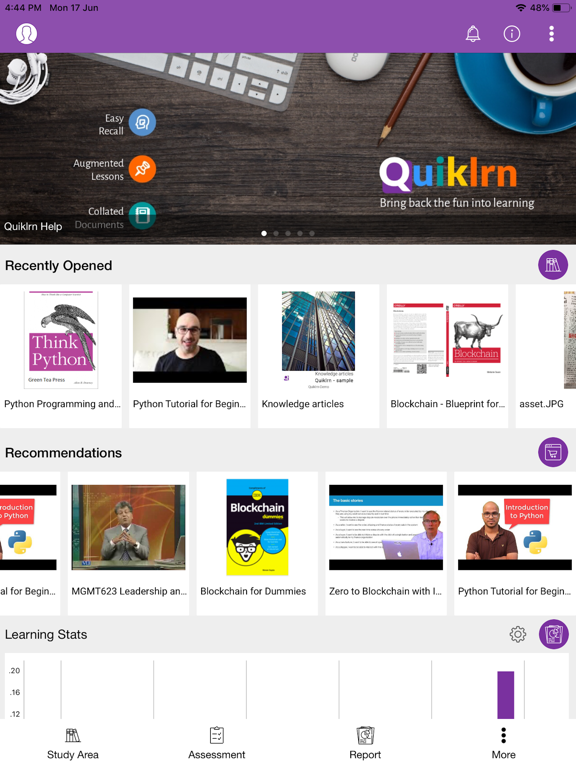Click 'MGMT623 Leadership an...' title text
This screenshot has width=576, height=768.
coord(129,591)
